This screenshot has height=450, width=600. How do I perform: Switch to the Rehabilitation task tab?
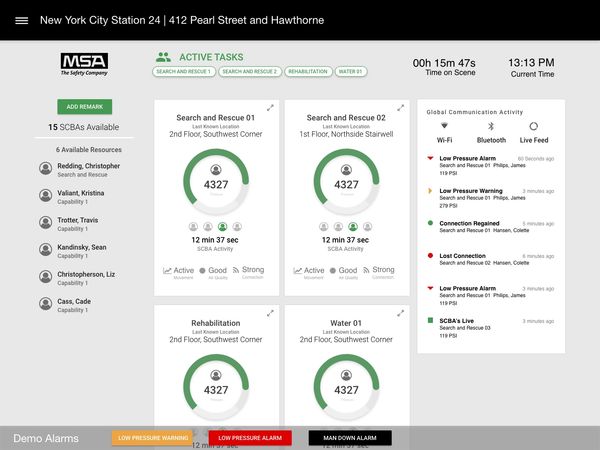click(x=307, y=72)
